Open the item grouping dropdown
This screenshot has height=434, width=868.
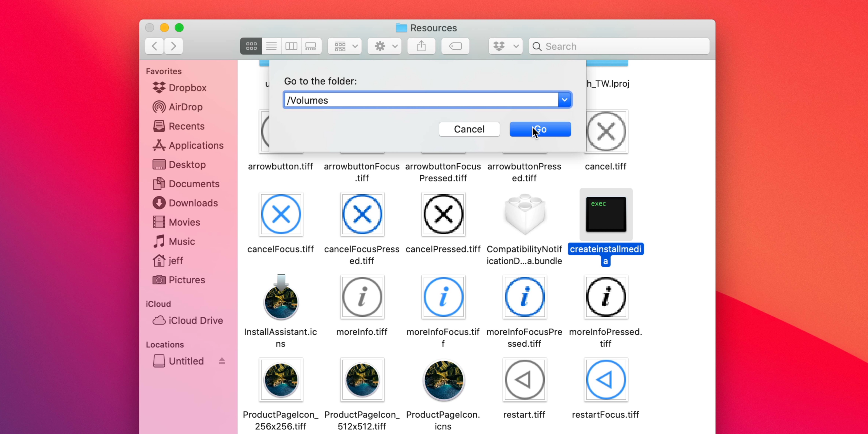click(344, 46)
